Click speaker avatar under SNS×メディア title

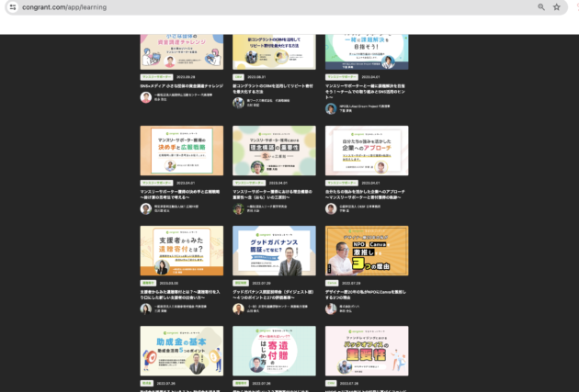(146, 97)
